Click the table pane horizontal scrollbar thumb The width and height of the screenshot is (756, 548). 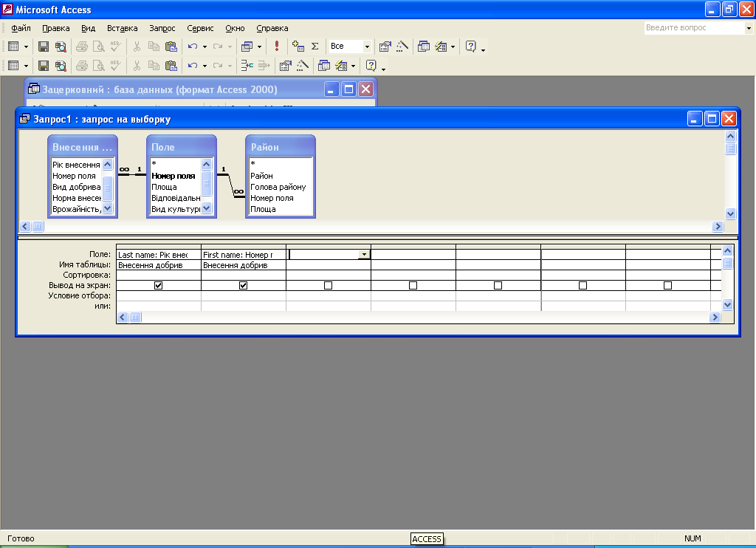[38, 226]
